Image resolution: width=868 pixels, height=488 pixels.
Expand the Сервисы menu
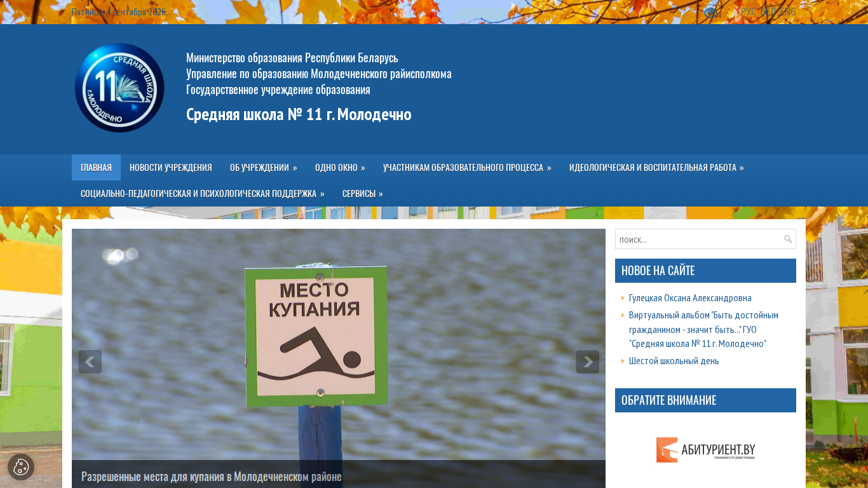(x=363, y=194)
